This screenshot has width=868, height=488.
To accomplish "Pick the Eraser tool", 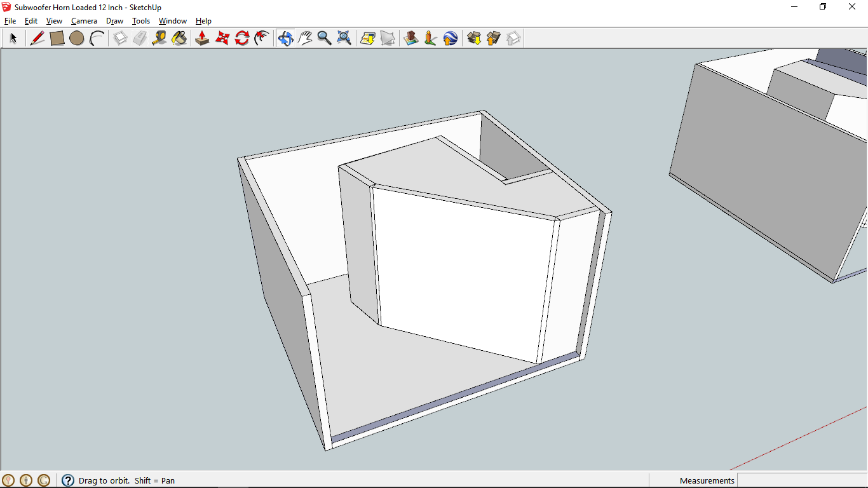I will [x=140, y=38].
